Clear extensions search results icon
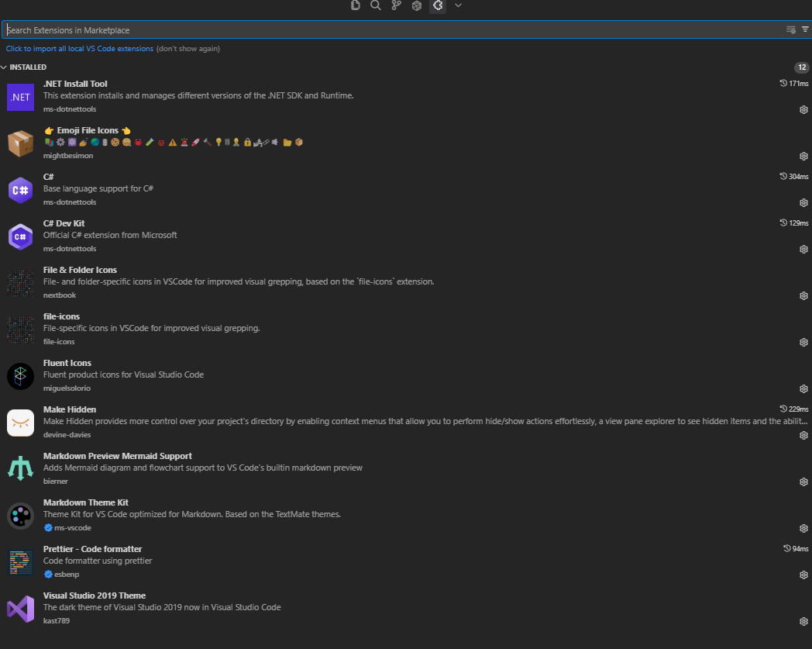The image size is (812, 649). click(791, 29)
